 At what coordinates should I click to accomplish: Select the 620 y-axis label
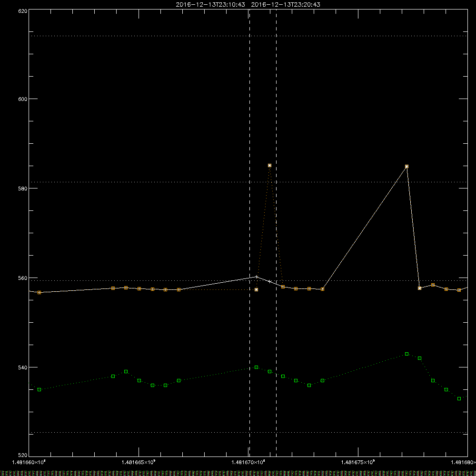point(23,11)
